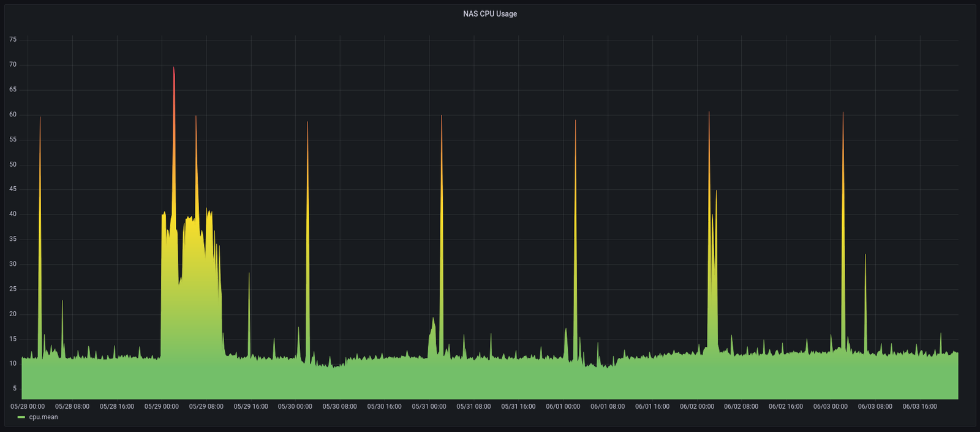Click the 75 value on the y-axis
980x432 pixels.
(13, 39)
